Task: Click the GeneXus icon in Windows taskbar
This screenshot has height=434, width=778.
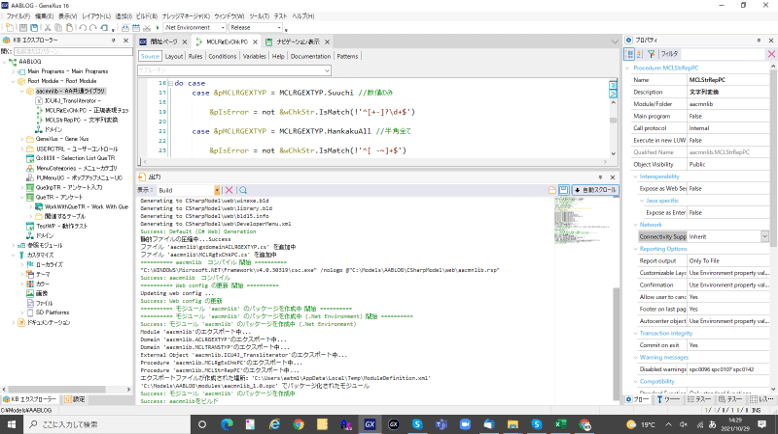Action: (x=370, y=424)
